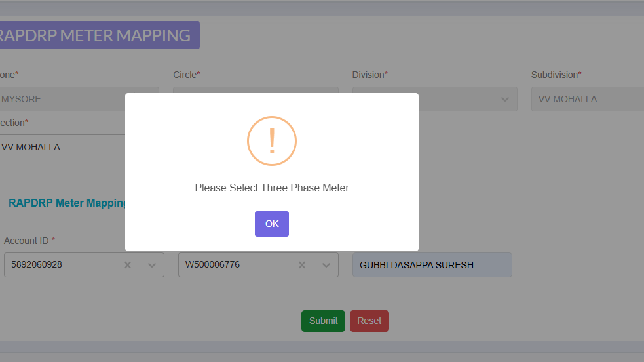Click the RAPDRP METER MAPPING page title
Image resolution: width=644 pixels, height=362 pixels.
(95, 35)
